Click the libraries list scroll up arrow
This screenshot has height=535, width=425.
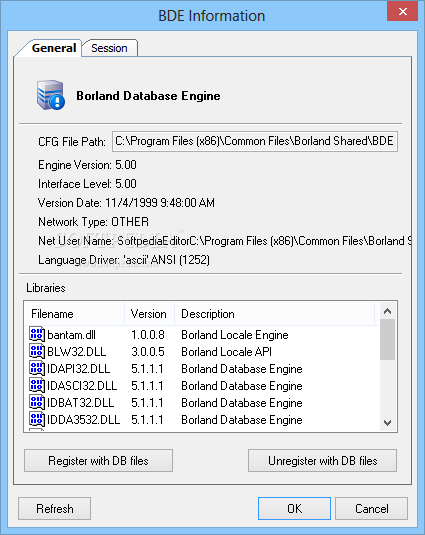387,311
